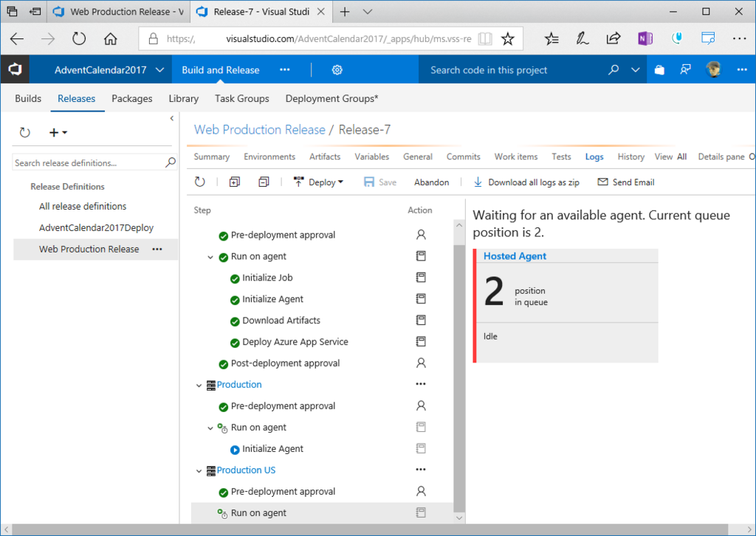Open the settings gear in blue header
This screenshot has width=756, height=536.
coord(337,70)
